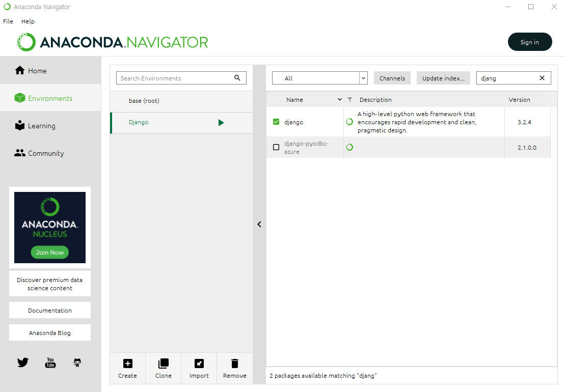Viewport: 565px width, 392px height.
Task: Maximize the Anaconda Navigator window
Action: [531, 7]
